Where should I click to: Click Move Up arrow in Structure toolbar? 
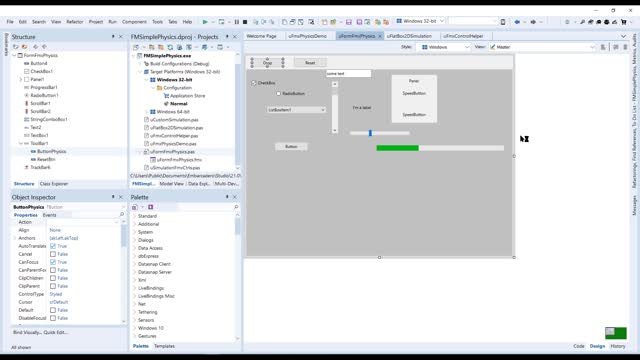click(36, 47)
